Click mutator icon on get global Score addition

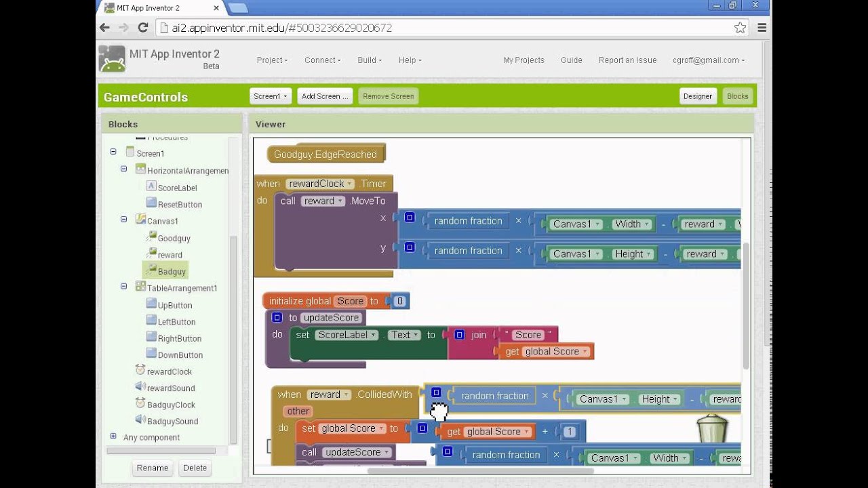(x=422, y=428)
